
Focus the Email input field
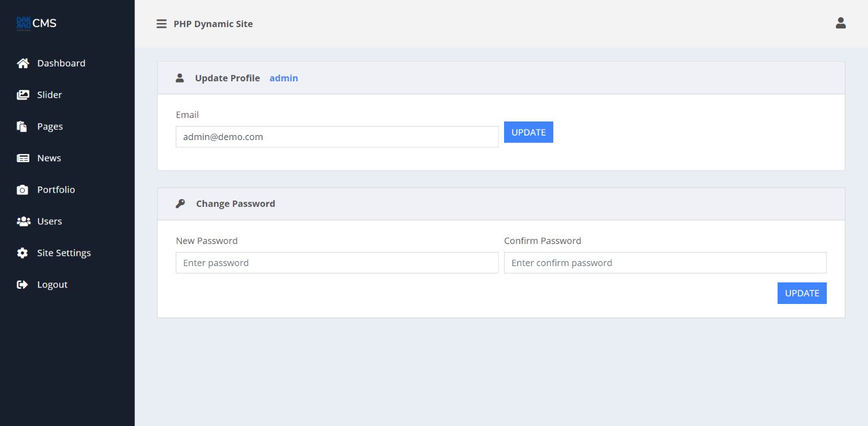click(x=337, y=137)
